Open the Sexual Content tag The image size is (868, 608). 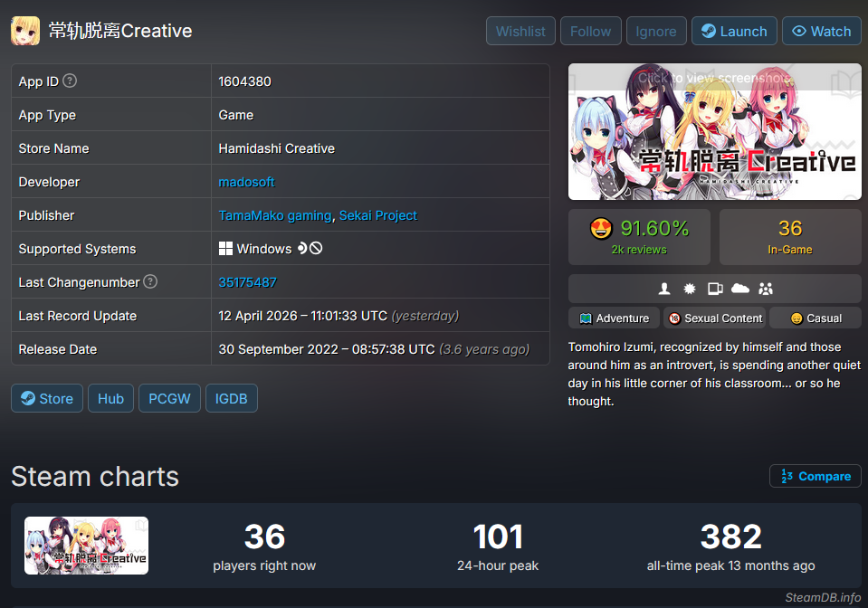(715, 318)
